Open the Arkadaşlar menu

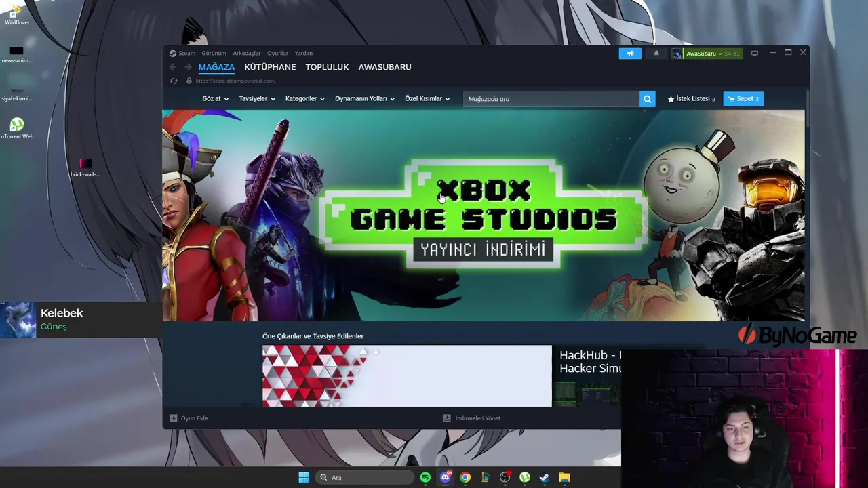[x=247, y=53]
